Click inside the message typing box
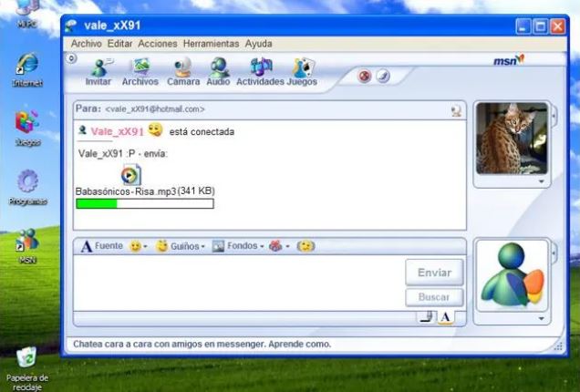The height and width of the screenshot is (392, 580). [239, 283]
